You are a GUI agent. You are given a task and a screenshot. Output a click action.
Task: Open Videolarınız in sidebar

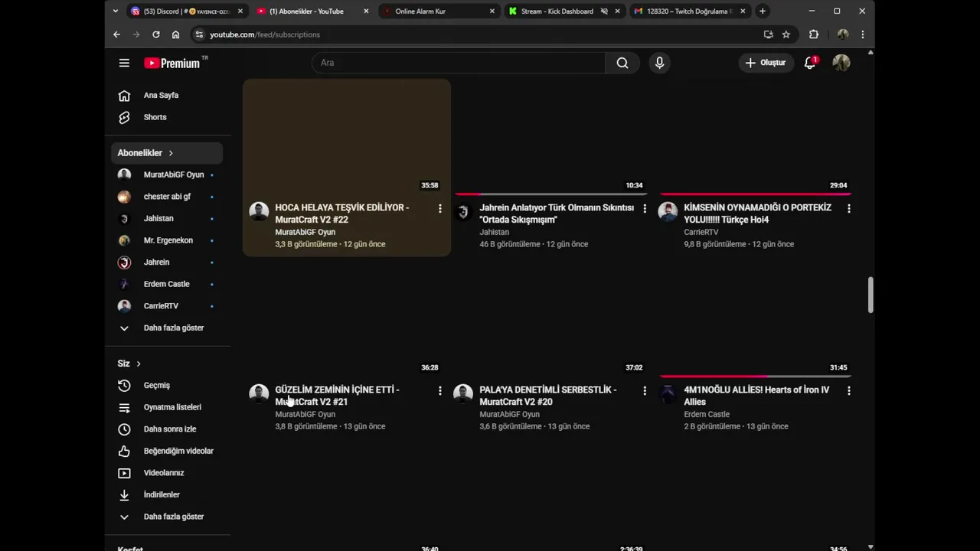[x=168, y=473]
